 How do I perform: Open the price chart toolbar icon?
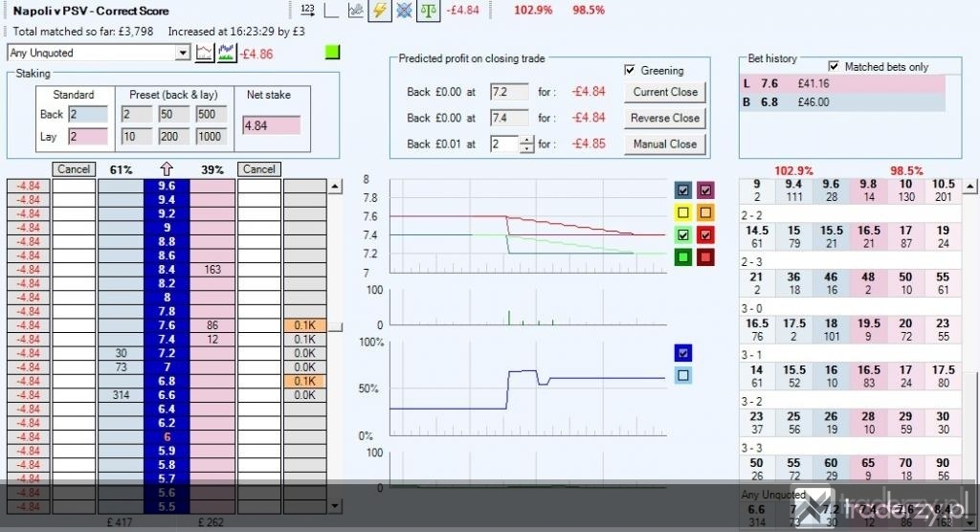(x=356, y=10)
